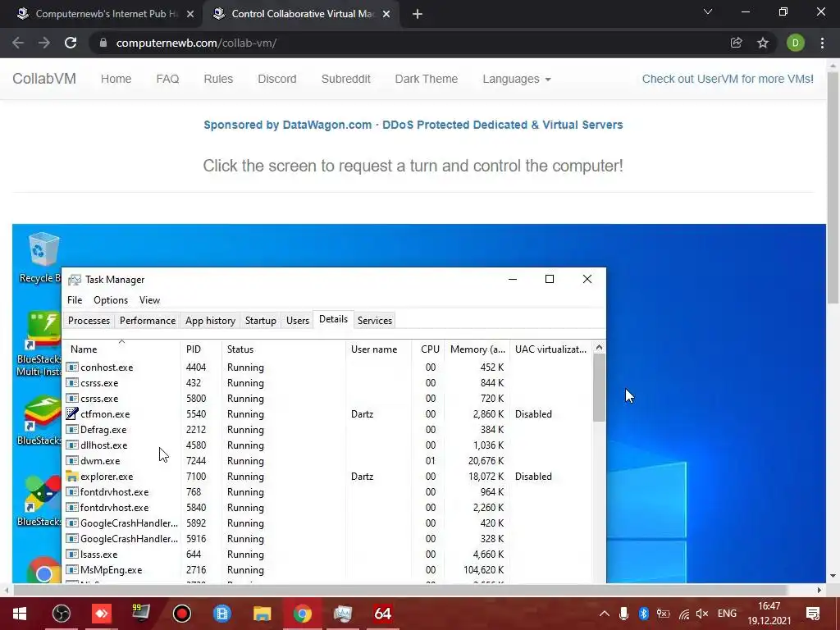Screen dimensions: 840x630
Task: Switch to the App history tab
Action: [210, 321]
